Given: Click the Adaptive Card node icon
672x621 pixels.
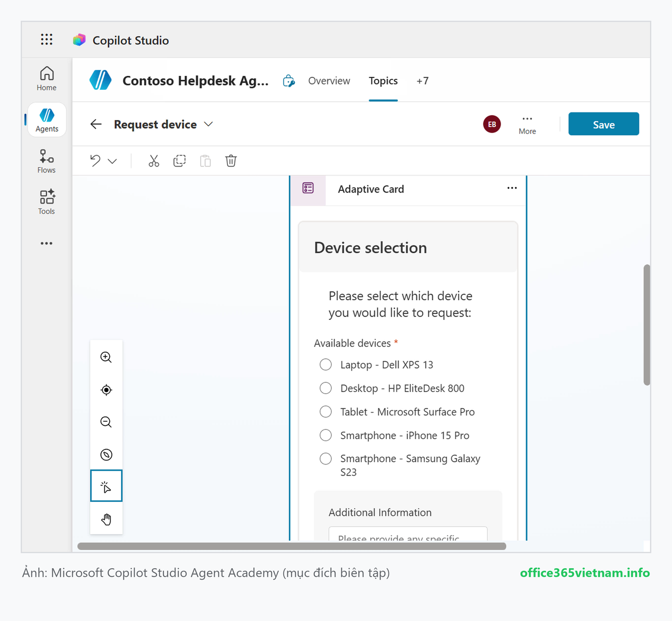Looking at the screenshot, I should (308, 188).
